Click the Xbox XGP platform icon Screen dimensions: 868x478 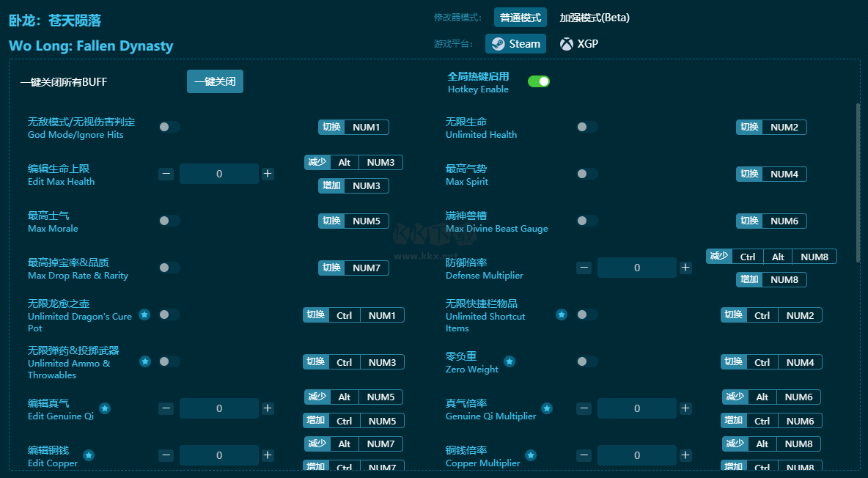566,44
